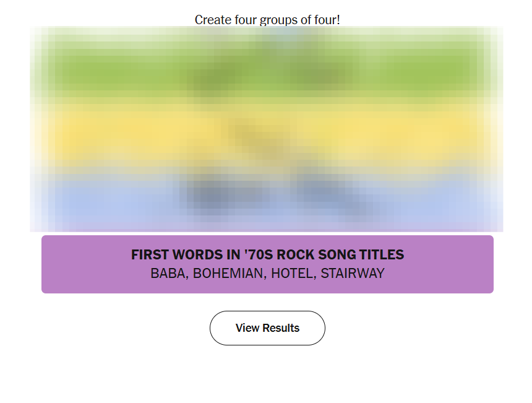Click the blurred blue group row
Viewport: 532px width, 403px height.
pos(267,198)
